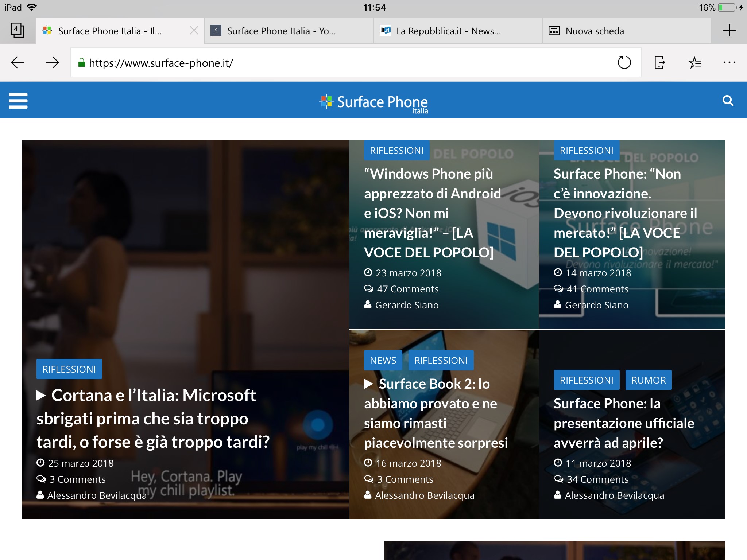The height and width of the screenshot is (560, 747).
Task: Click the date 16 marzo 2018
Action: point(409,463)
